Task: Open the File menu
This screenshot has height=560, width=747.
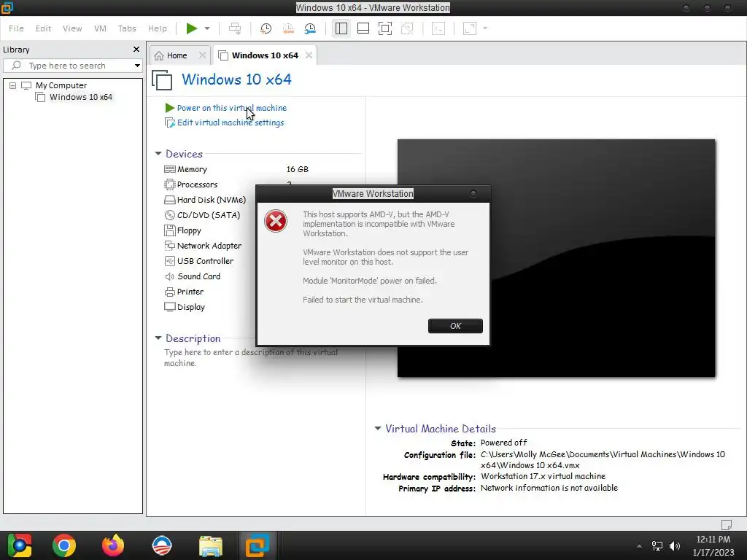Action: coord(16,28)
